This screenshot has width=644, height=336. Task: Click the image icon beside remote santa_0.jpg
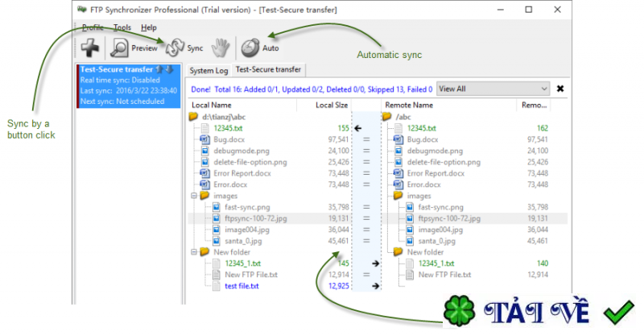[410, 241]
